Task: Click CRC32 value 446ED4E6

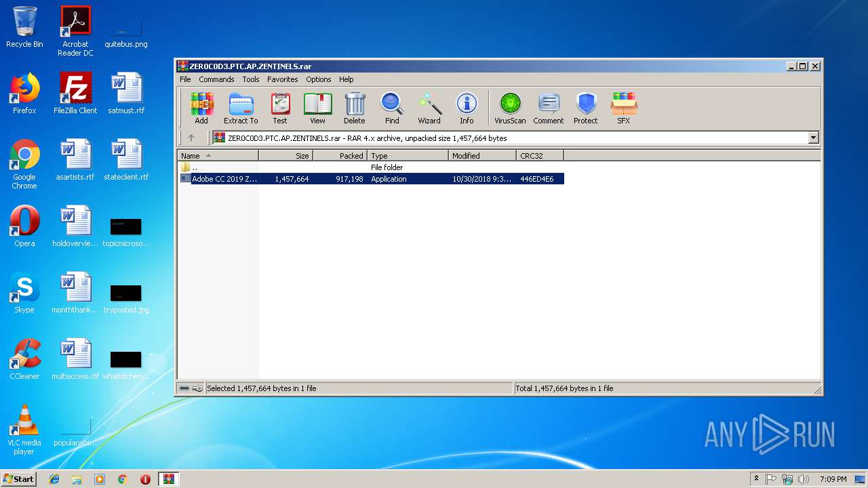Action: point(537,179)
